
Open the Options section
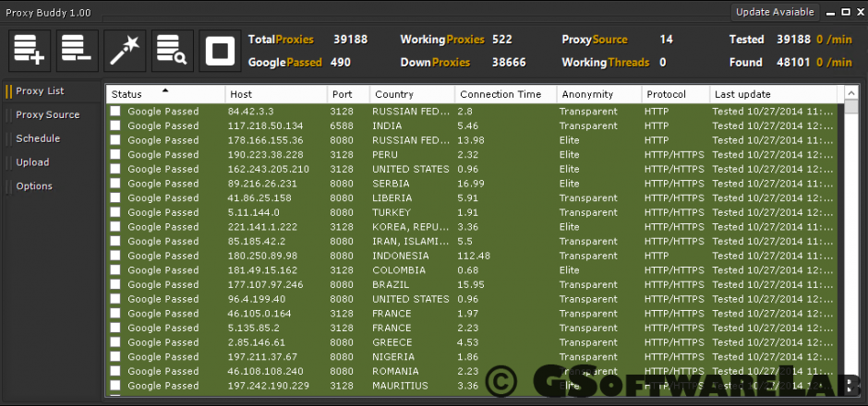tap(34, 185)
